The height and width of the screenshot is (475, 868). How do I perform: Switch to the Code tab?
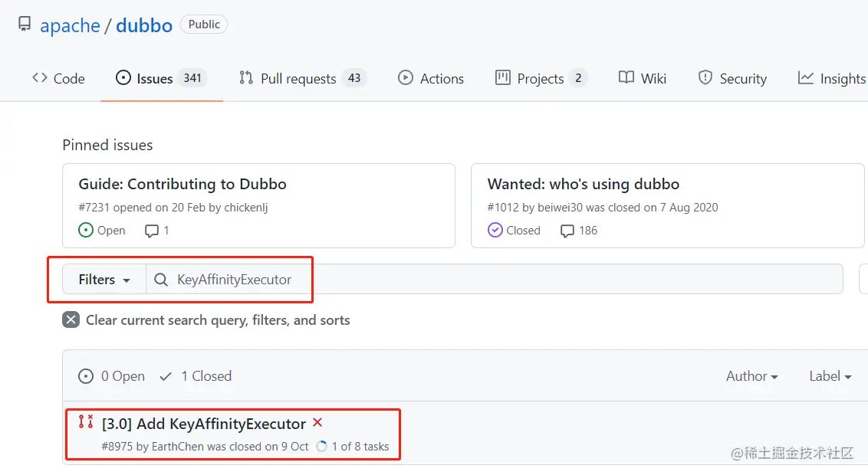tap(58, 78)
